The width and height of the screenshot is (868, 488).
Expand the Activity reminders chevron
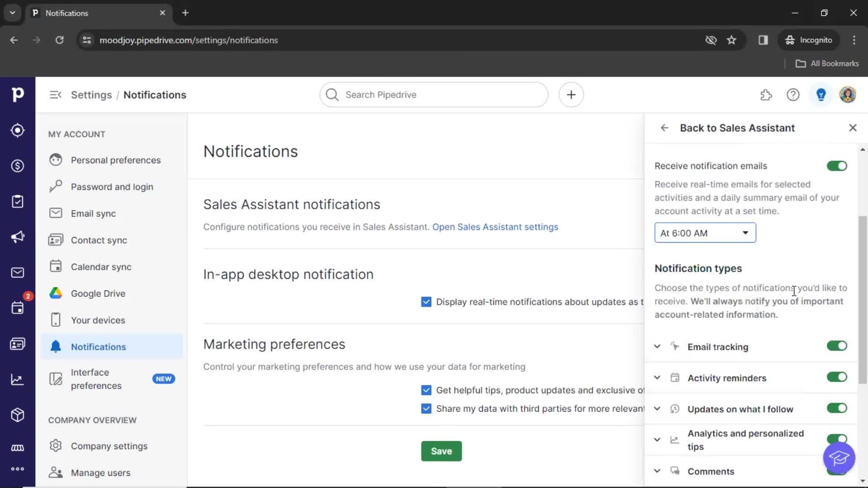[x=657, y=378]
